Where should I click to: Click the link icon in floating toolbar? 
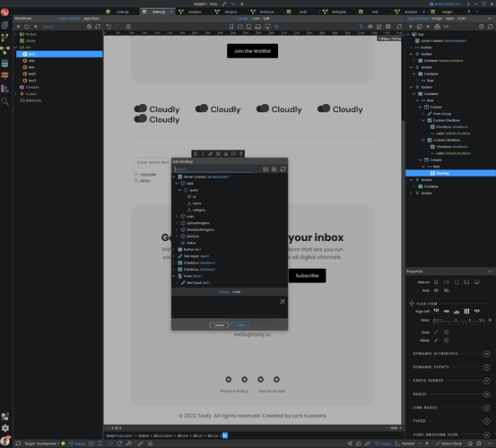tap(211, 154)
